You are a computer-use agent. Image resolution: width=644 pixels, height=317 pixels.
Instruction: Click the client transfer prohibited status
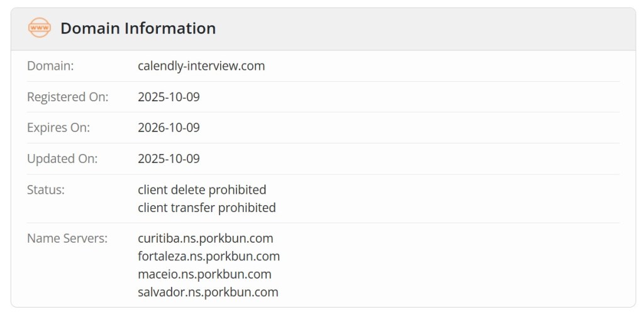tap(206, 208)
